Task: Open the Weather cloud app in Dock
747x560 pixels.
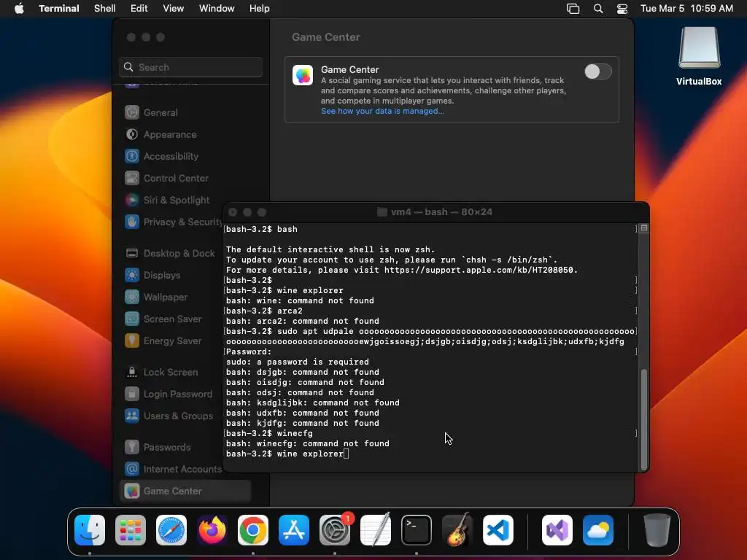Action: click(598, 530)
